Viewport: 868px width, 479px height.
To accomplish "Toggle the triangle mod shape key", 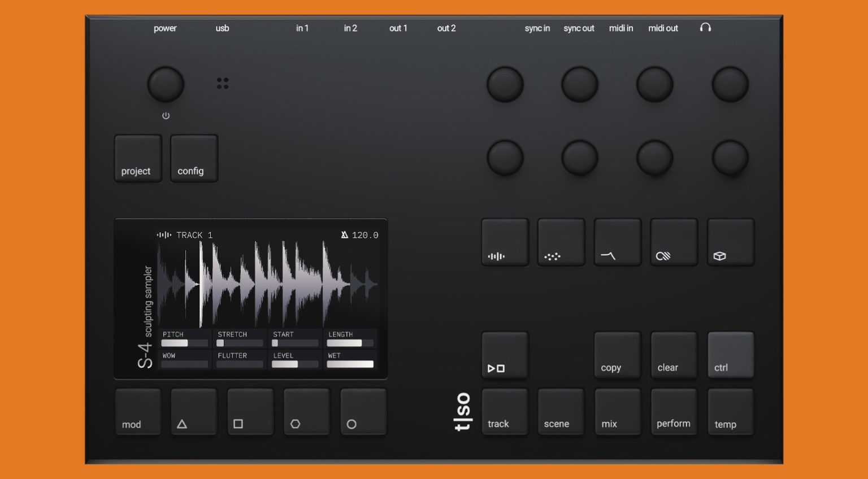I will tap(194, 411).
